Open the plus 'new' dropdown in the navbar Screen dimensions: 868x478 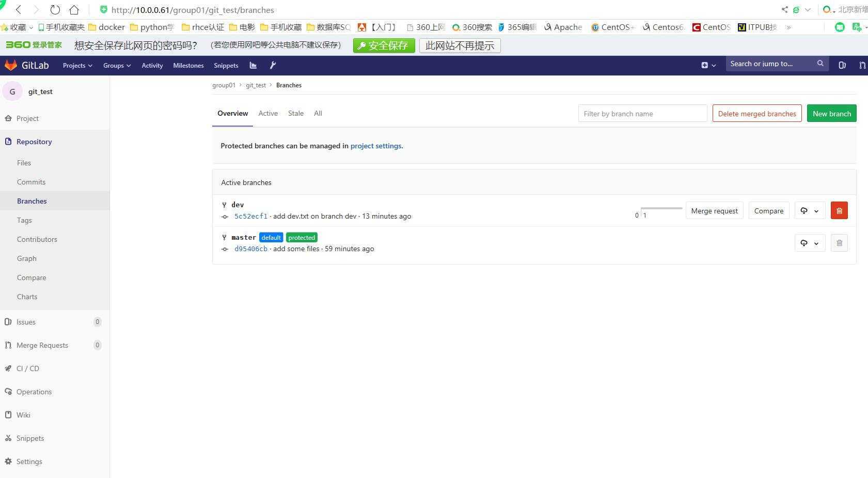708,65
